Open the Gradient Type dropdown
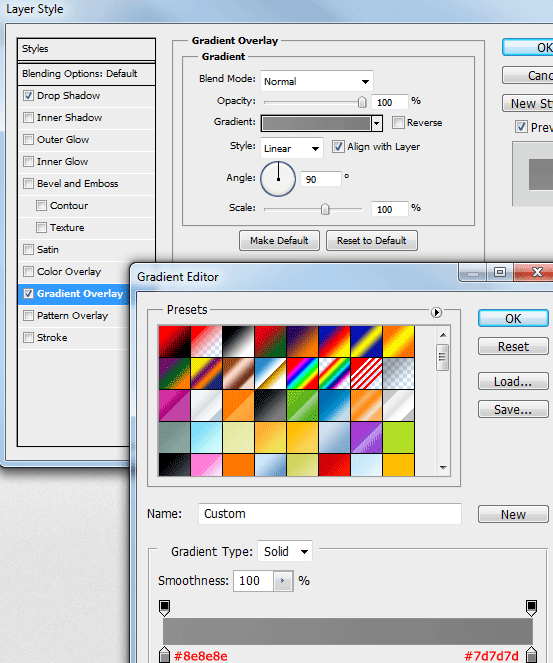Screen dimensions: 553x663 click(x=285, y=551)
